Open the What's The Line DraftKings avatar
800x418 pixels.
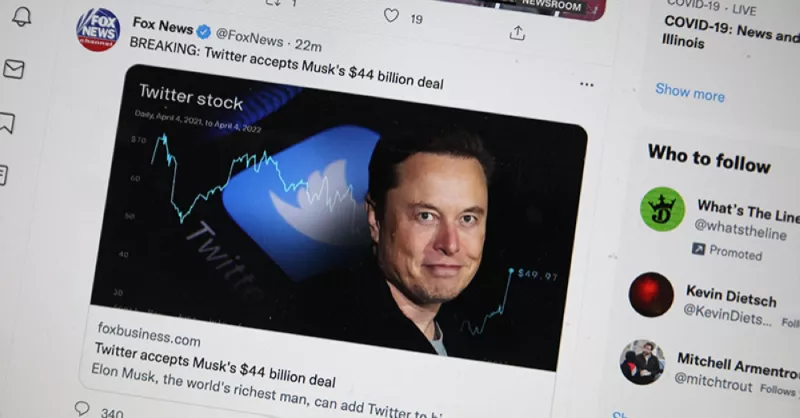click(x=663, y=209)
